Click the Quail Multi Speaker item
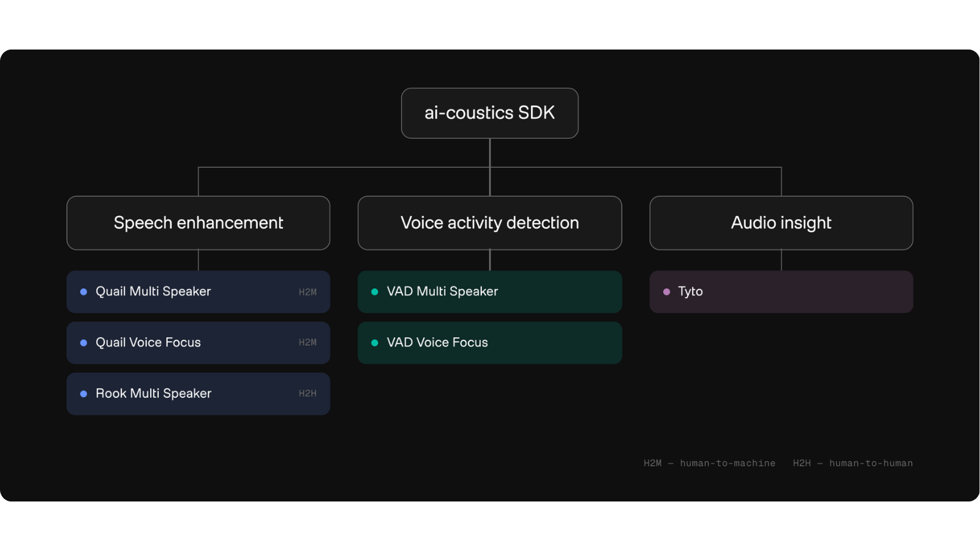 point(198,292)
